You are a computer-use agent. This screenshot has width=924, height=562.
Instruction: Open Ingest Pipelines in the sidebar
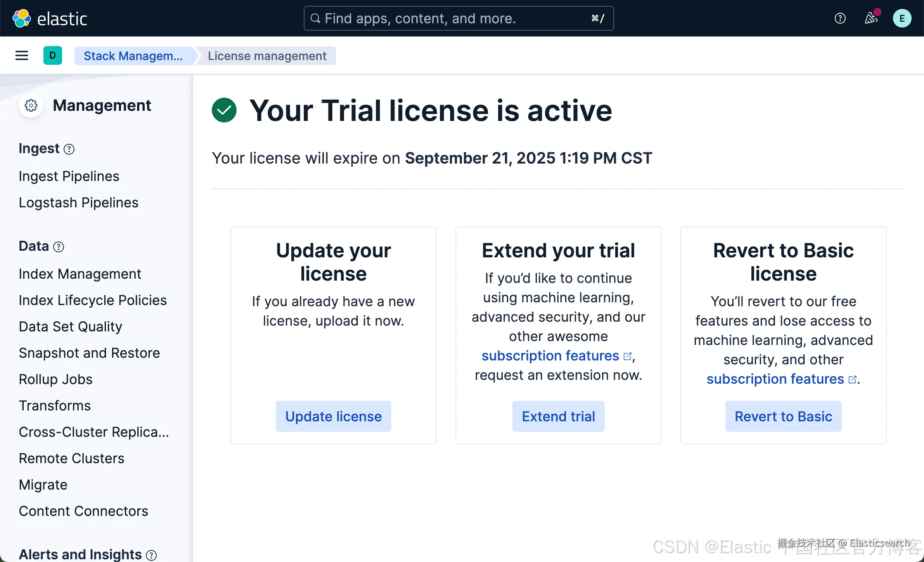[x=69, y=176]
